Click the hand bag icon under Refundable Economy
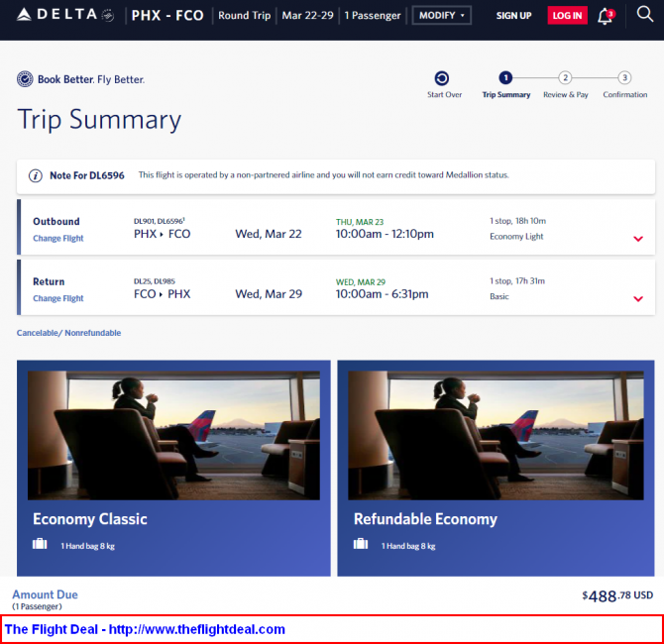 [x=361, y=543]
